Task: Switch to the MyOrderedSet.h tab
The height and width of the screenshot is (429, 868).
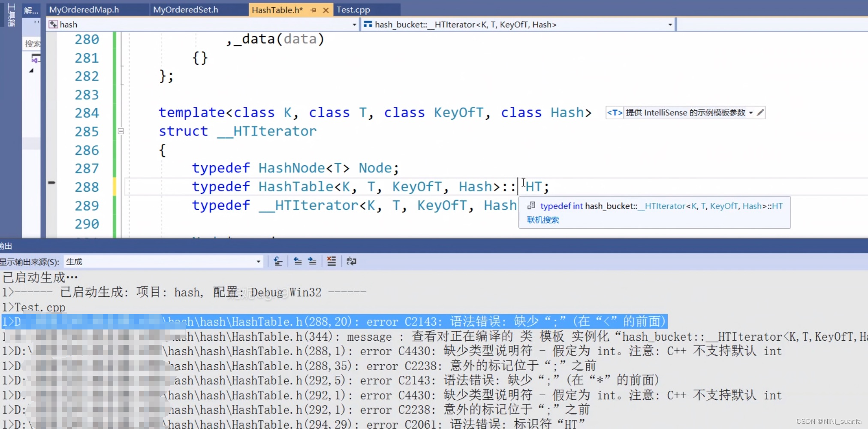Action: pyautogui.click(x=185, y=9)
